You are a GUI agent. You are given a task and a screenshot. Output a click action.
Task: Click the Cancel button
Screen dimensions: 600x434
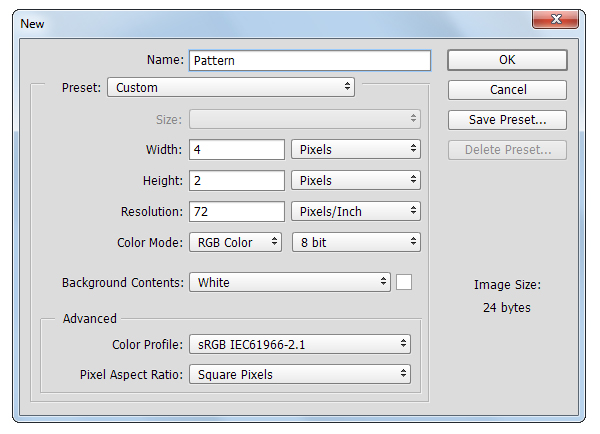pos(507,90)
